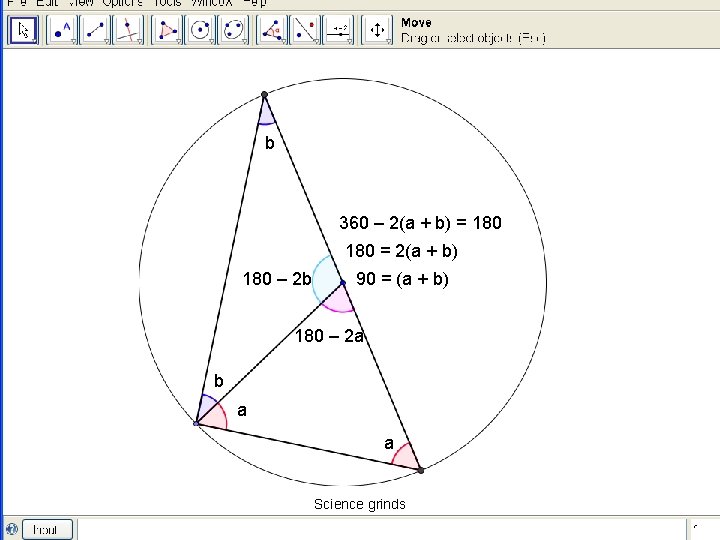Select Circle with Center through Point tool
Image resolution: width=720 pixels, height=540 pixels.
(x=200, y=30)
